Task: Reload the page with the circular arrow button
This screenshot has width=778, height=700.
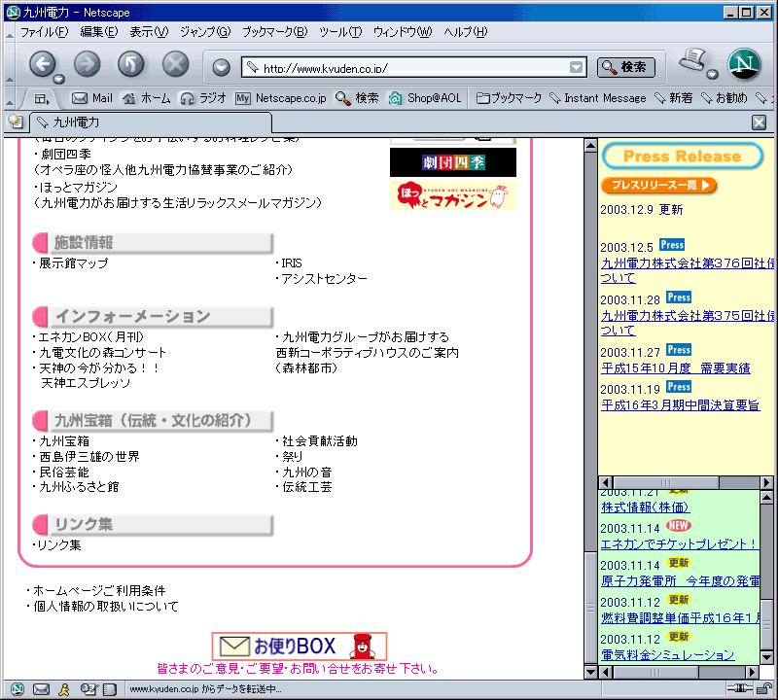Action: (x=131, y=64)
